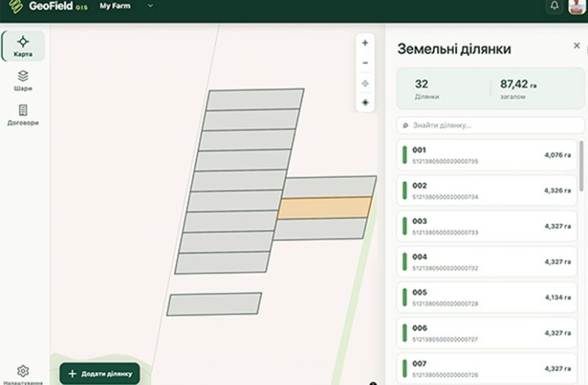Select parcel 004 in the list

click(x=487, y=262)
